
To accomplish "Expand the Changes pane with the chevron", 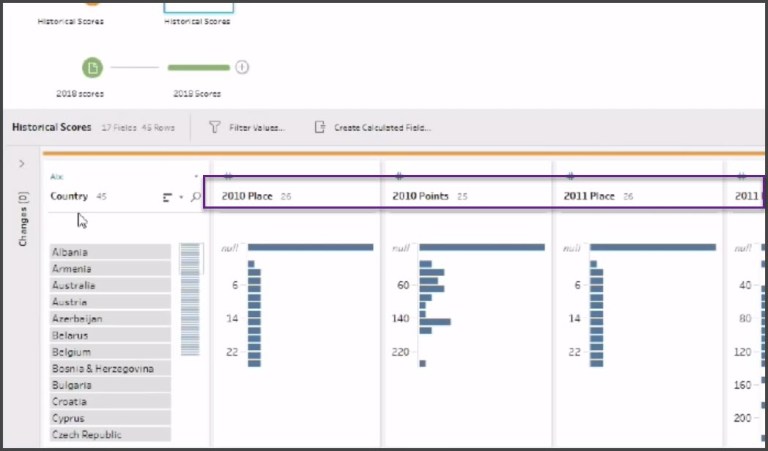I will [22, 163].
